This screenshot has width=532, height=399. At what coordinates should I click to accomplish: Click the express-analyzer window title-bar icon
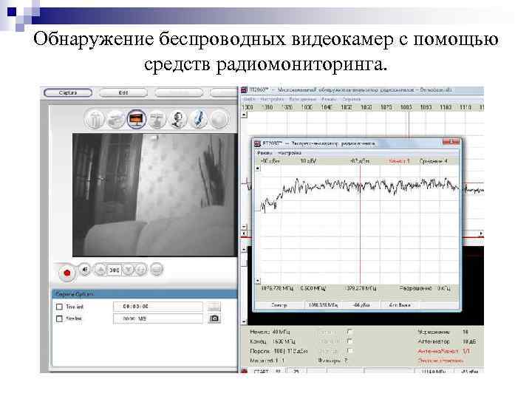click(258, 143)
